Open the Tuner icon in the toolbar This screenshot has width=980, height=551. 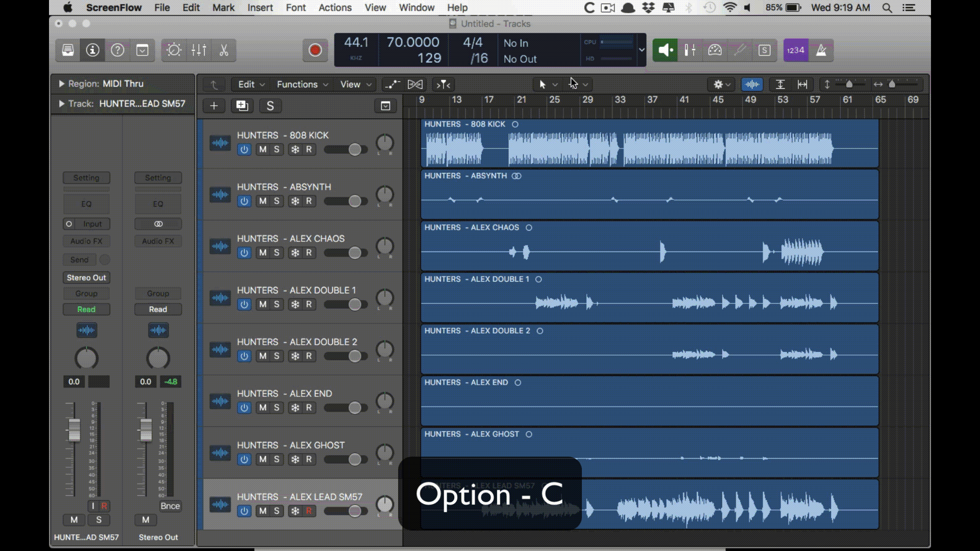741,50
